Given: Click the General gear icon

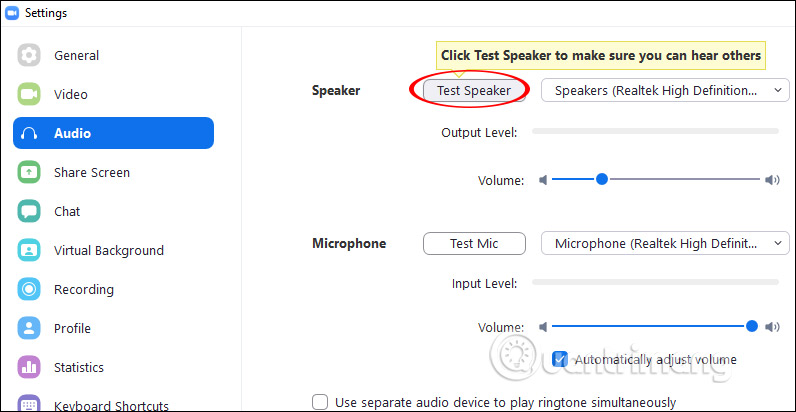Looking at the screenshot, I should point(29,55).
